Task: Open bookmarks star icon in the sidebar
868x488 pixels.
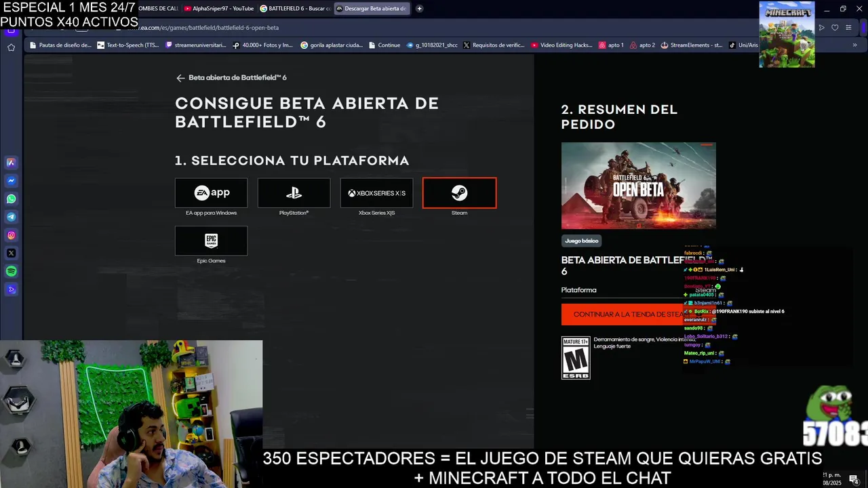Action: (x=12, y=47)
